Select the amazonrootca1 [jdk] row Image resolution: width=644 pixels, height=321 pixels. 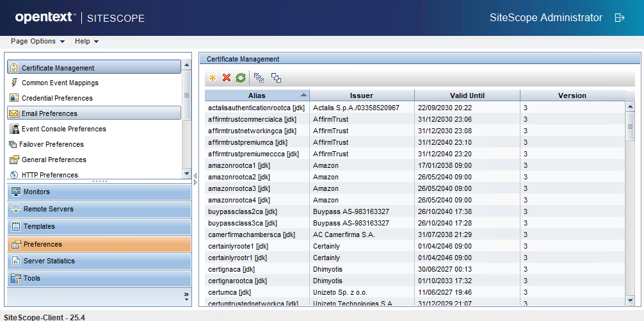[415, 165]
